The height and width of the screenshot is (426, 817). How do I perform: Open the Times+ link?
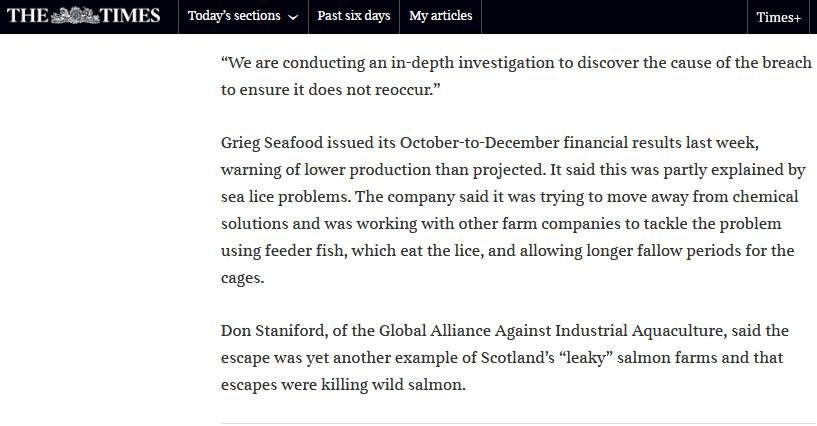(778, 17)
